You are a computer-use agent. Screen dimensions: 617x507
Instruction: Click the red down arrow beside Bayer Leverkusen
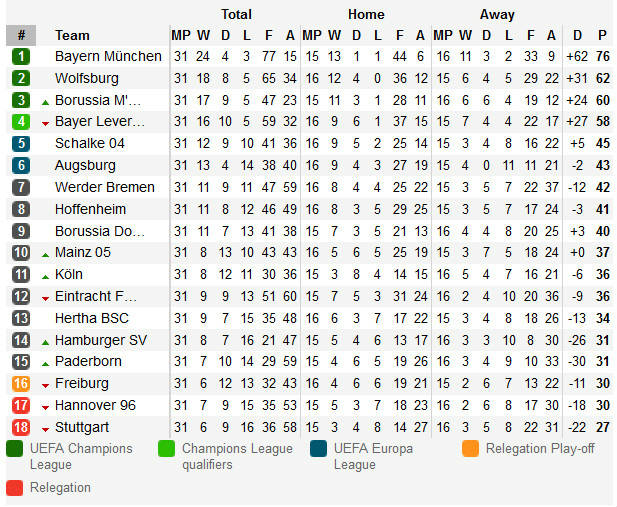(45, 123)
